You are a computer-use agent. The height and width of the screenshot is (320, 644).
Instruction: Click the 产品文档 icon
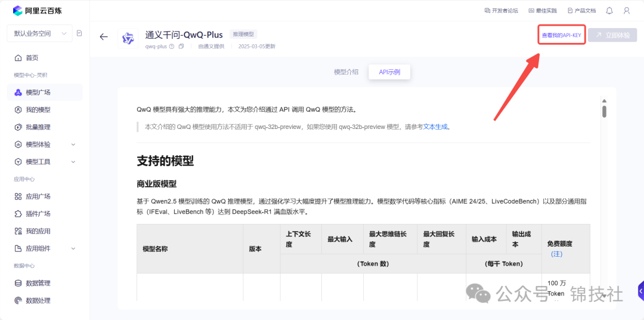(570, 11)
